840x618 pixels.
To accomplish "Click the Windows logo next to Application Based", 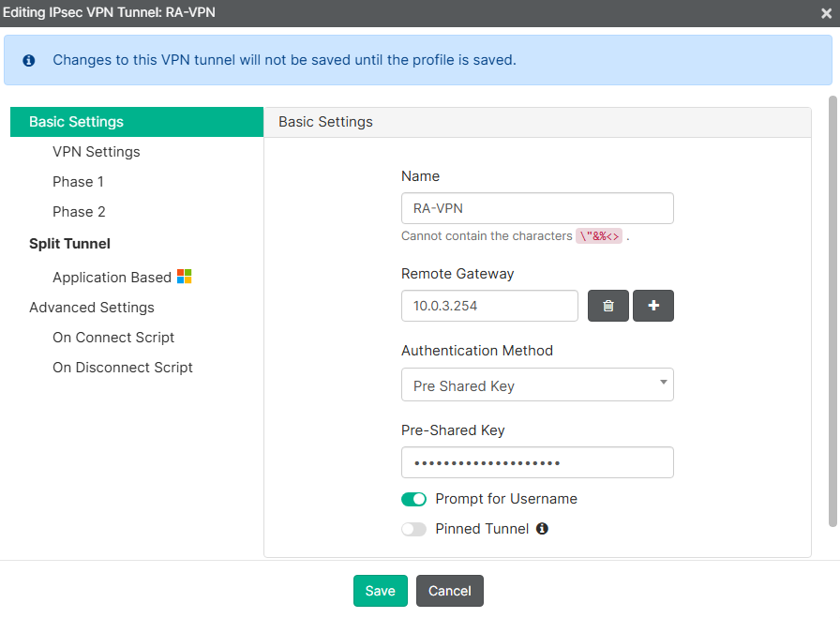I will point(184,276).
